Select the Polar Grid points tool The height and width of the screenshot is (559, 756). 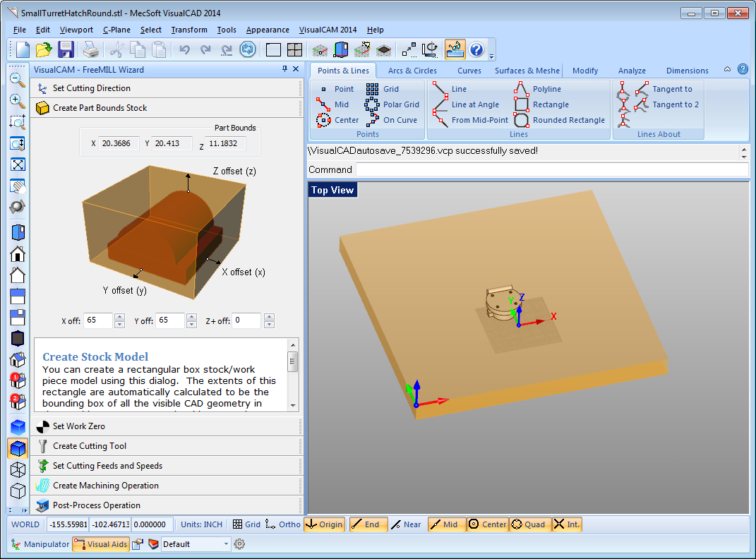[x=392, y=104]
